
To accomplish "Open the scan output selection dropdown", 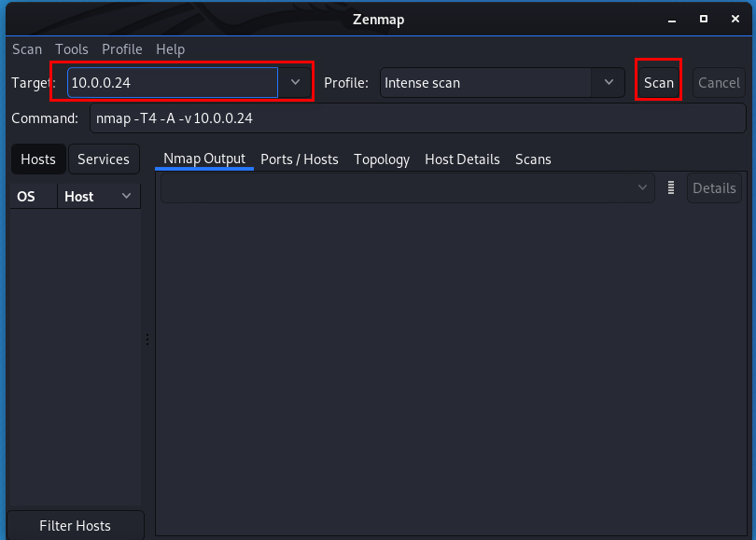I will pyautogui.click(x=408, y=187).
